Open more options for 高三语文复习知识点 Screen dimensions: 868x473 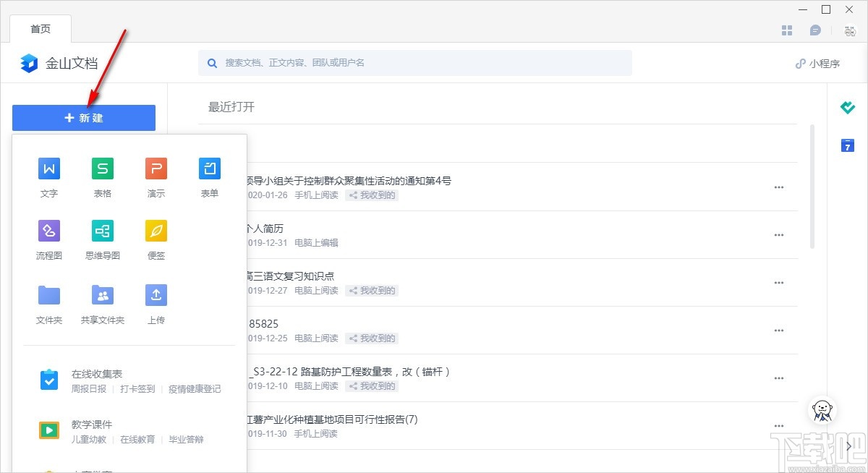tap(779, 283)
